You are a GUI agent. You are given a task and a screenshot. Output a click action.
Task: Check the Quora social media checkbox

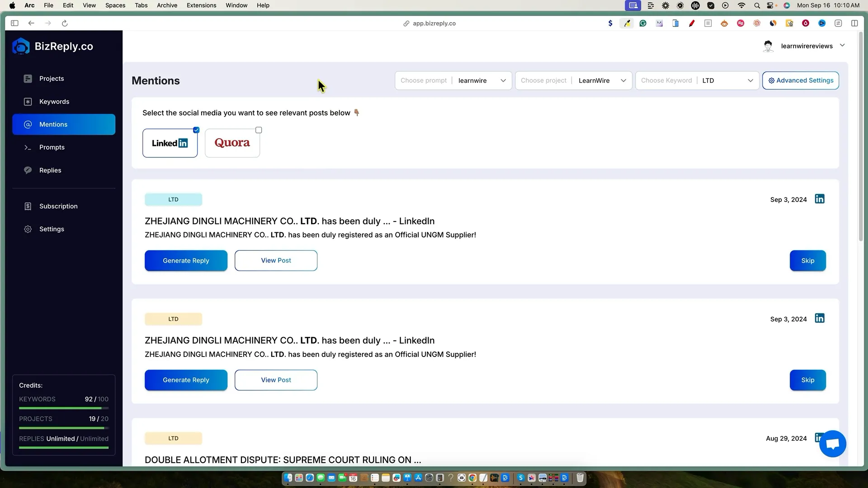point(259,130)
